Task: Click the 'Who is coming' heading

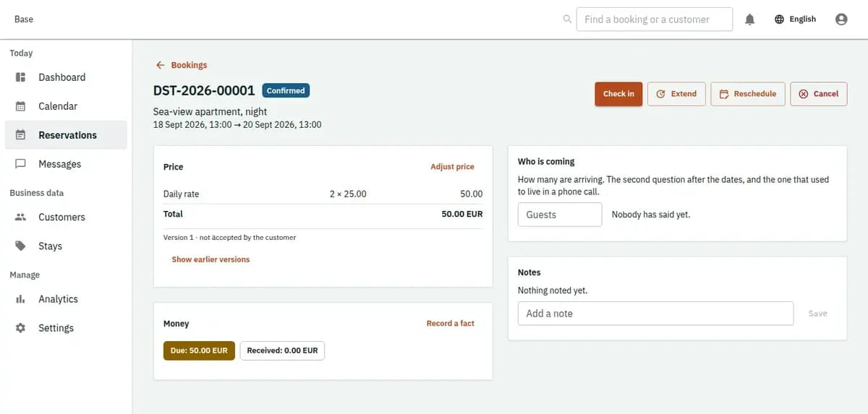Action: click(x=546, y=162)
